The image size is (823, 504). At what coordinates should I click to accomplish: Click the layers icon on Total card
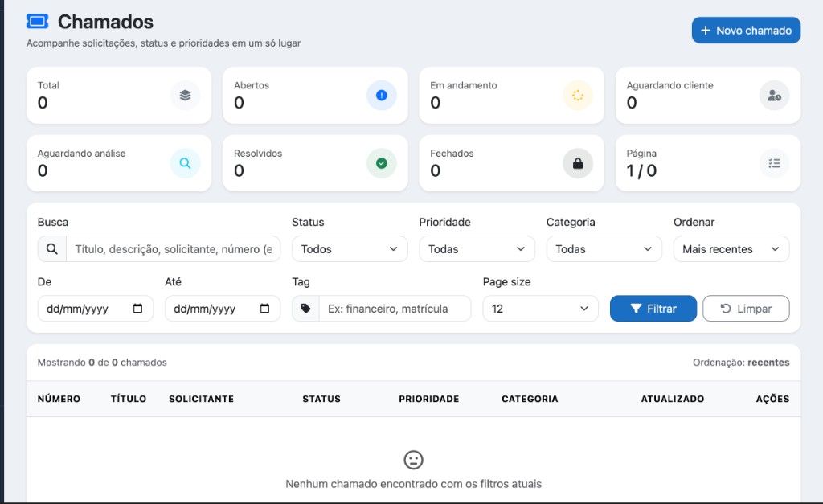click(x=186, y=95)
